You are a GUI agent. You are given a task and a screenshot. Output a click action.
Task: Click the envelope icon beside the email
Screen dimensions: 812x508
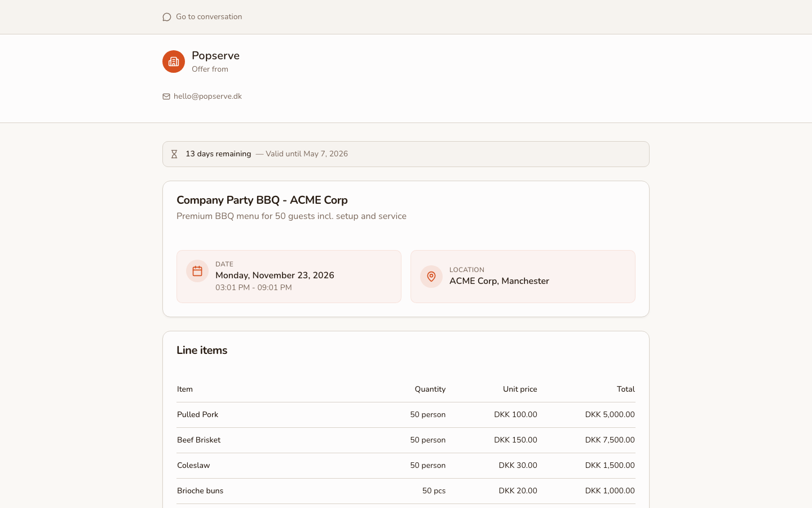click(166, 97)
